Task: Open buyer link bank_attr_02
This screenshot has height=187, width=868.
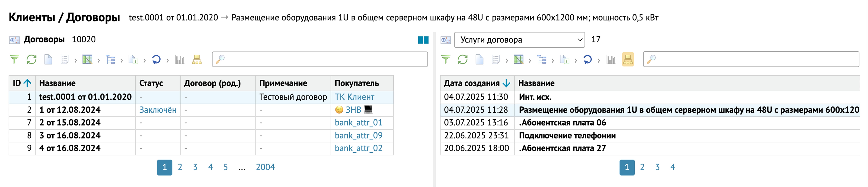Action: pyautogui.click(x=358, y=148)
